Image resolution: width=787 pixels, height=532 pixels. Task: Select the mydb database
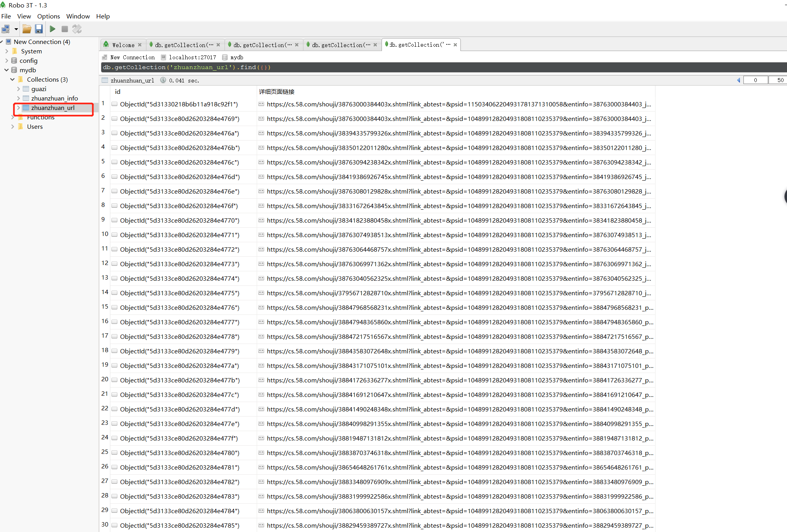point(28,70)
